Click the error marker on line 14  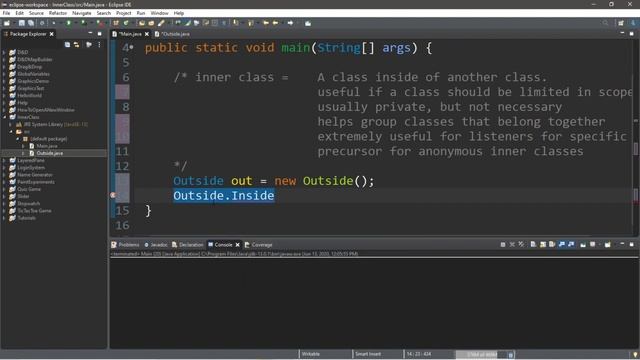113,195
